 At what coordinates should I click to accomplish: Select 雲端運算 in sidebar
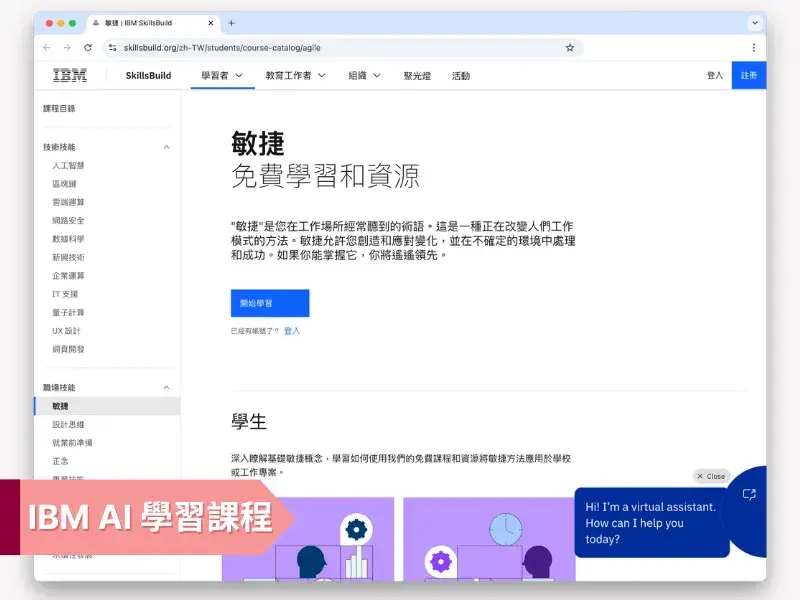[68, 202]
